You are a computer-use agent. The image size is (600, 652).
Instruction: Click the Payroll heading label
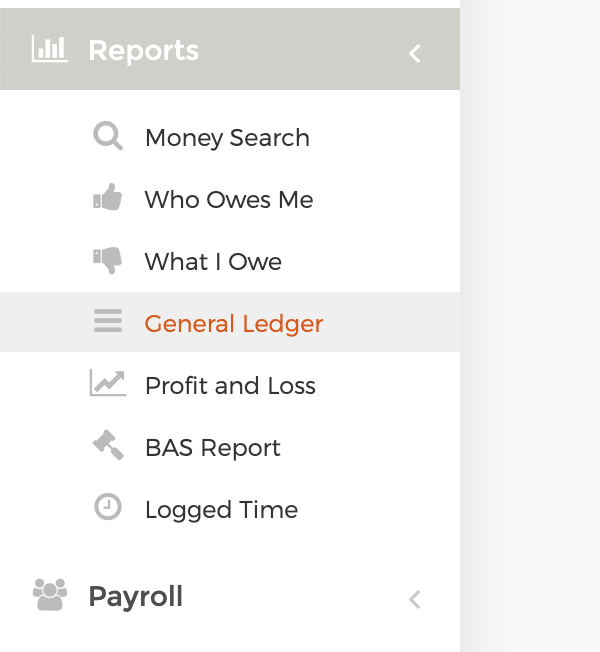136,597
